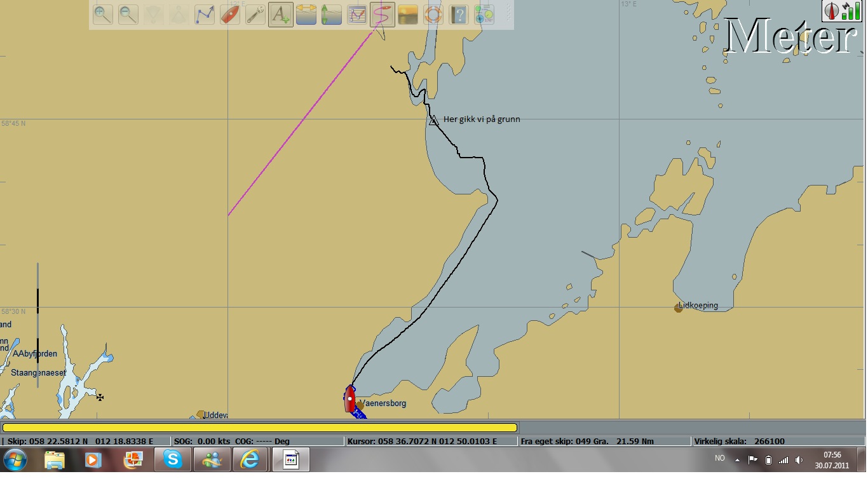Toggle chart text display (A+ icon)
The image size is (868, 488).
(x=281, y=15)
